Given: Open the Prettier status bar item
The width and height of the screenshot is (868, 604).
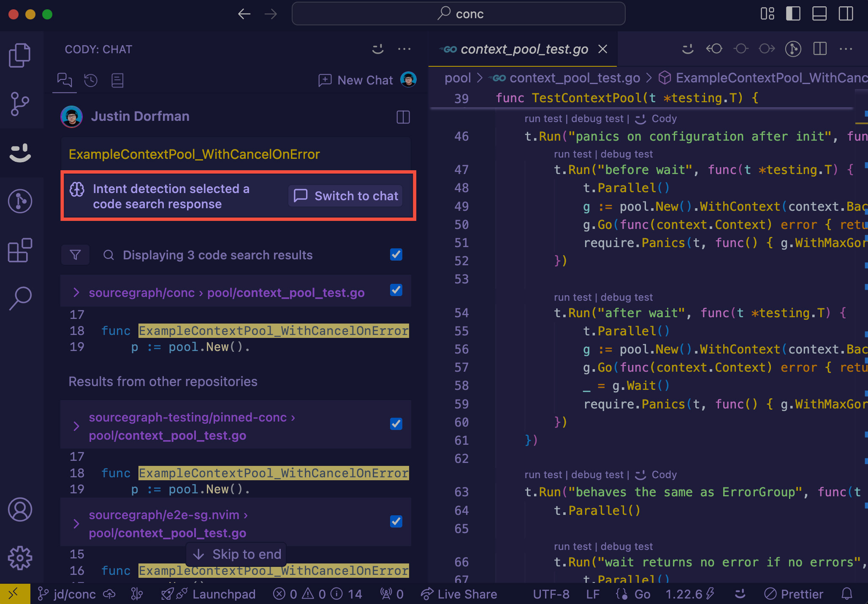Looking at the screenshot, I should (795, 594).
